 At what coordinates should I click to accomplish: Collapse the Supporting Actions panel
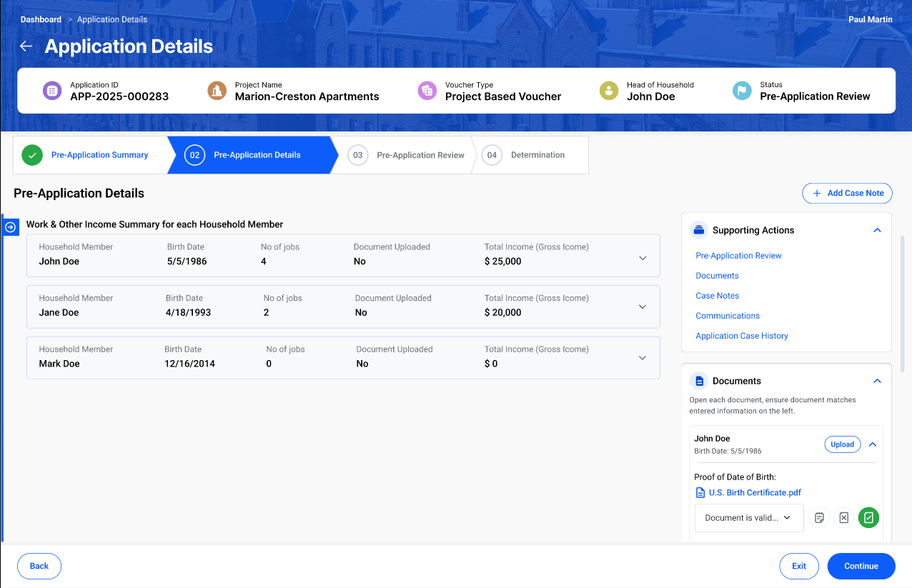(x=877, y=230)
